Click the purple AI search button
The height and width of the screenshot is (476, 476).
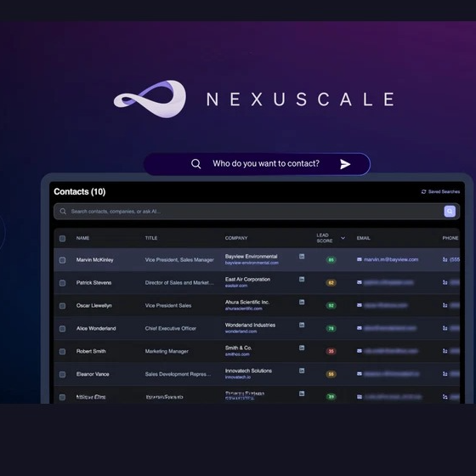coord(450,212)
